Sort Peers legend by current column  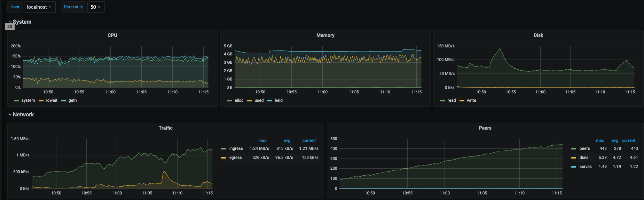[629, 140]
